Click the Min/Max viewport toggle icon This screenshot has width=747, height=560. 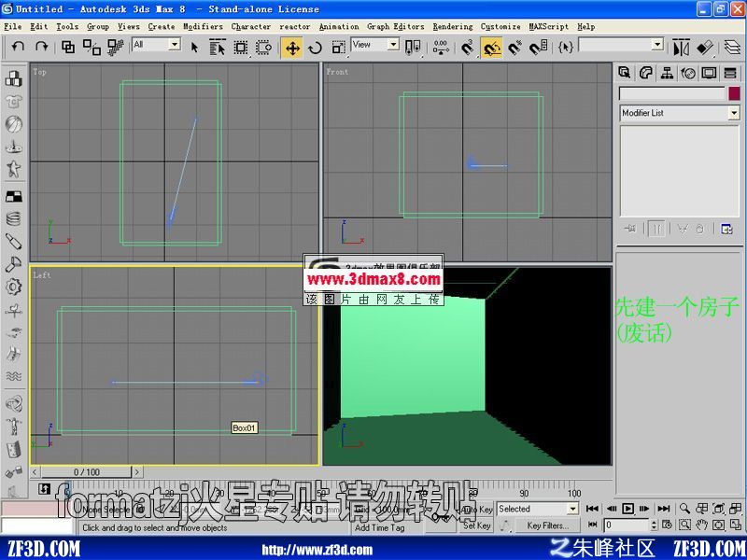click(x=736, y=525)
